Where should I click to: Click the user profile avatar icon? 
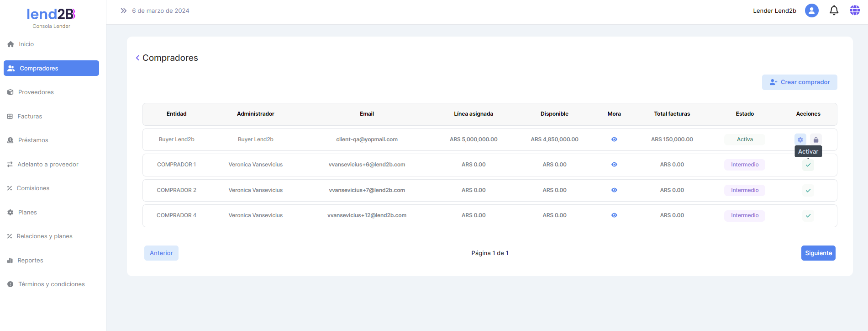point(811,11)
